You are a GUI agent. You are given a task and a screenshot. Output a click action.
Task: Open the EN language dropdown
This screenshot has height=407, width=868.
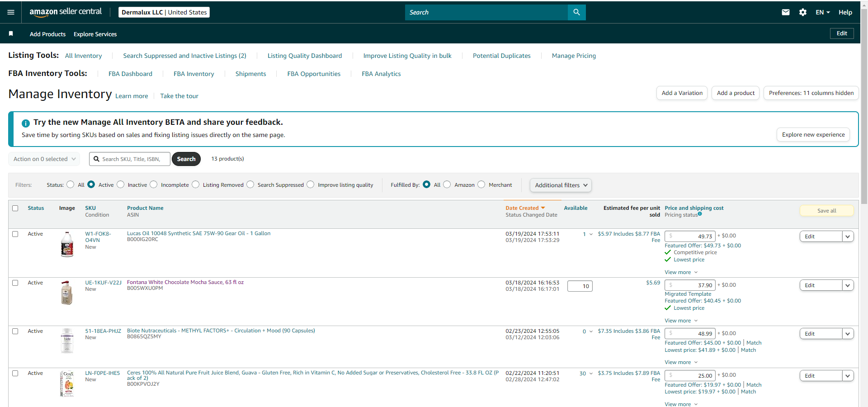pyautogui.click(x=823, y=12)
